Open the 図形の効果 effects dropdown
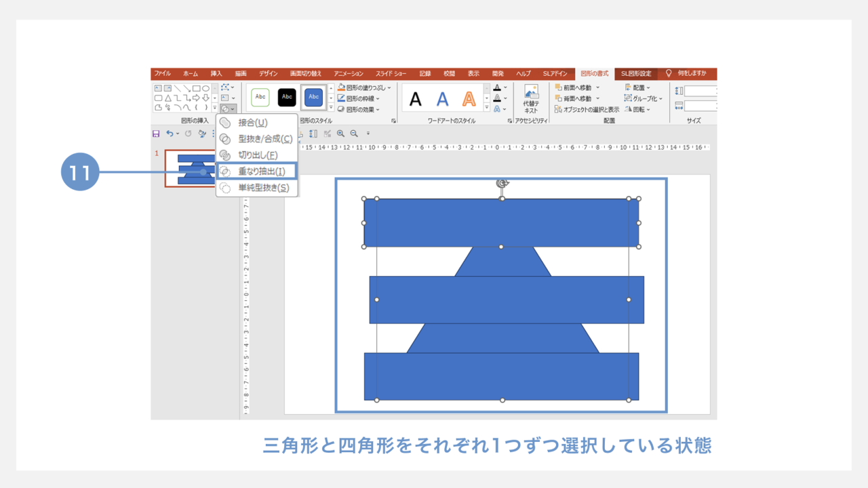Viewport: 868px width, 488px height. [x=359, y=109]
